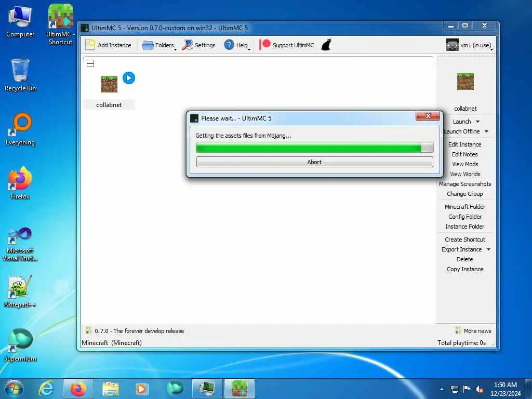This screenshot has height=399, width=532.
Task: Show hidden tray icons arrow
Action: coord(442,389)
